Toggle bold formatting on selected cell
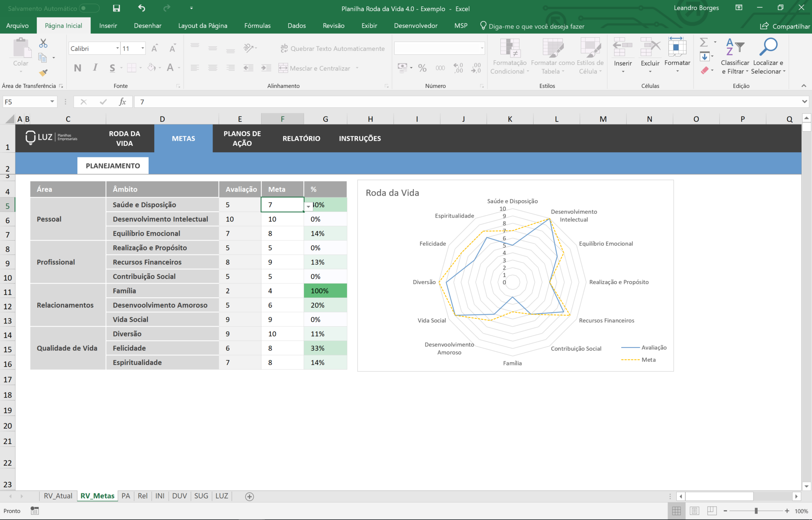 77,68
